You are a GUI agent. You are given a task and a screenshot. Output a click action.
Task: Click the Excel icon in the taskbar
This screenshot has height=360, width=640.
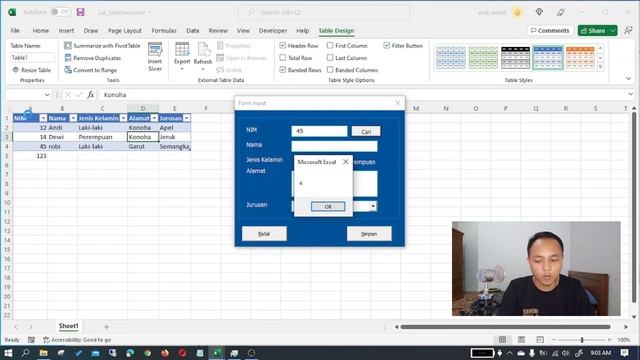tap(217, 353)
